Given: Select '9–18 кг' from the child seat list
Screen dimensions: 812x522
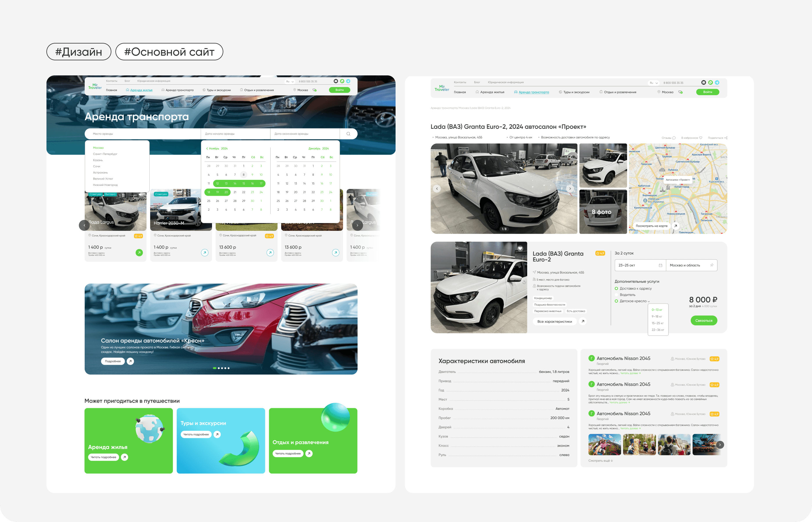Looking at the screenshot, I should 657,317.
